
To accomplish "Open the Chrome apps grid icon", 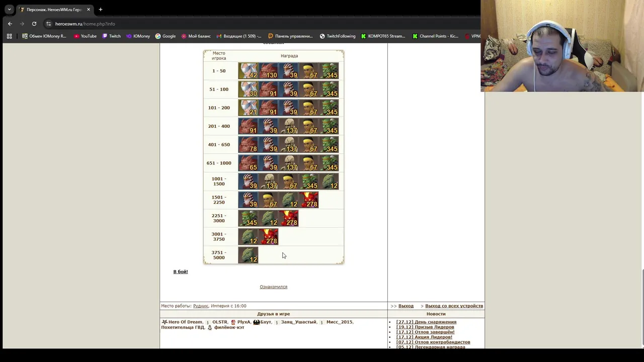I will 9,36.
